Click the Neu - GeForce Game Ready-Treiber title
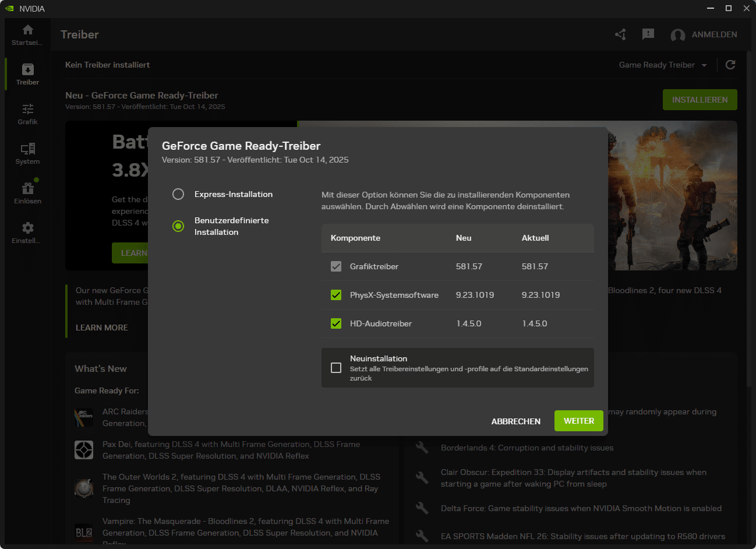This screenshot has height=549, width=756. point(142,95)
